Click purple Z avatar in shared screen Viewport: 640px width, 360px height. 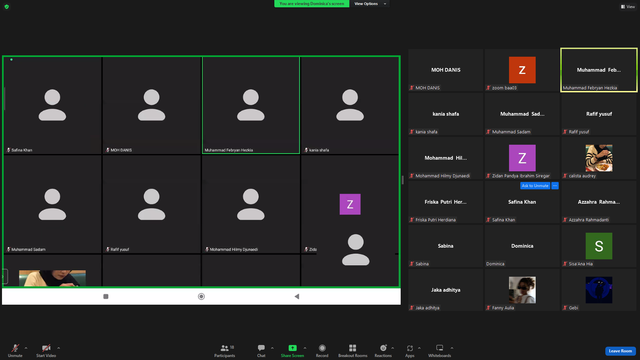click(350, 204)
